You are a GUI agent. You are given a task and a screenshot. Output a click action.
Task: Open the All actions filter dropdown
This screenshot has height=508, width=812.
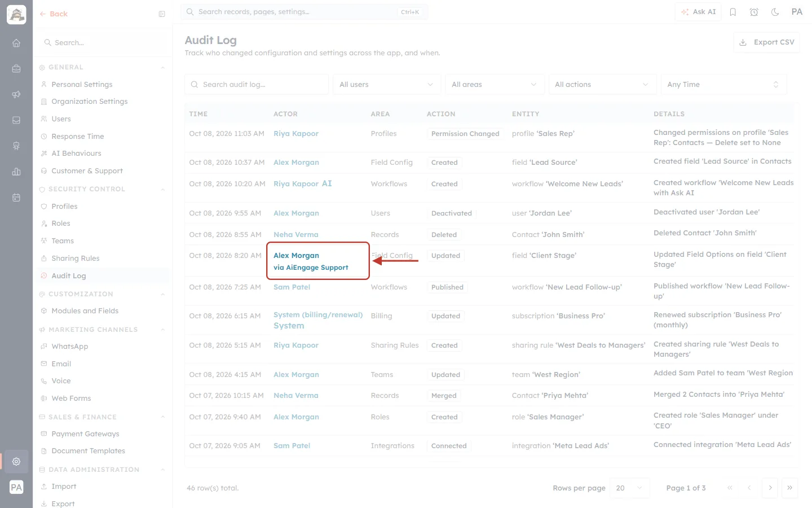(x=602, y=85)
